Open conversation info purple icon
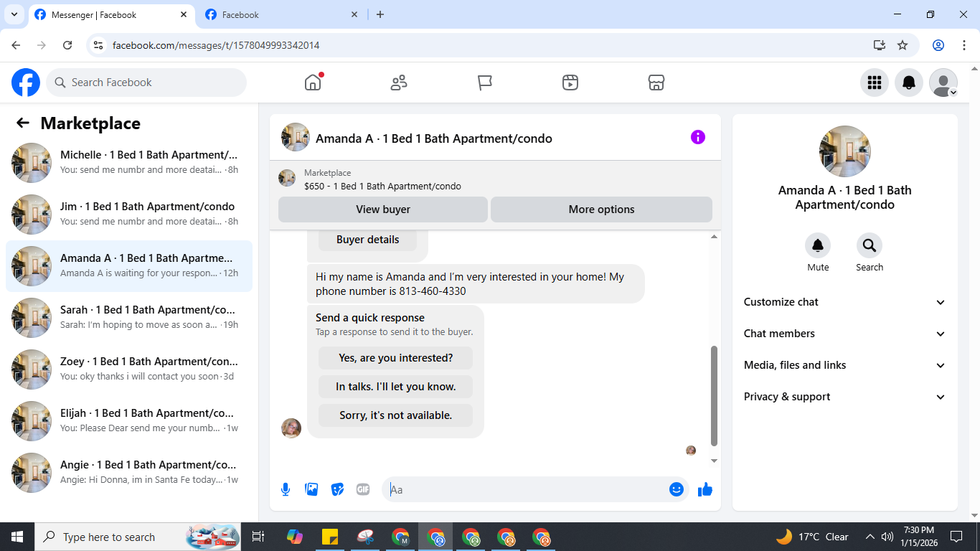 (x=698, y=137)
